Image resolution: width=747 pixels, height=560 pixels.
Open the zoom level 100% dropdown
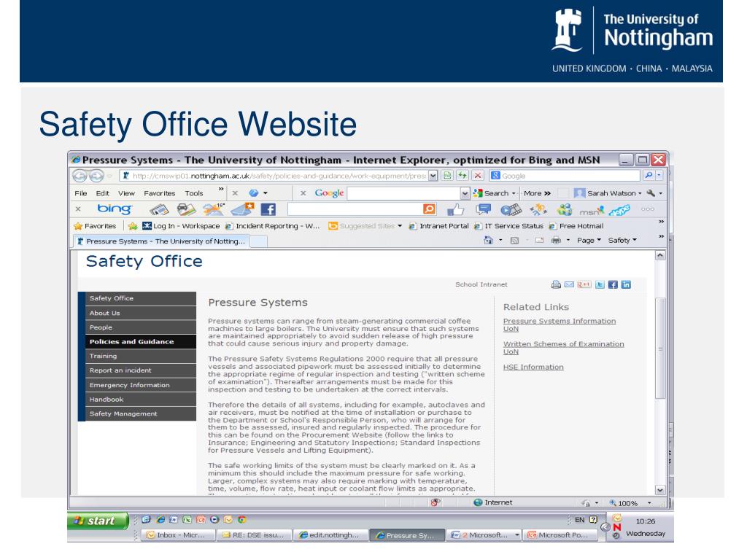tap(649, 503)
